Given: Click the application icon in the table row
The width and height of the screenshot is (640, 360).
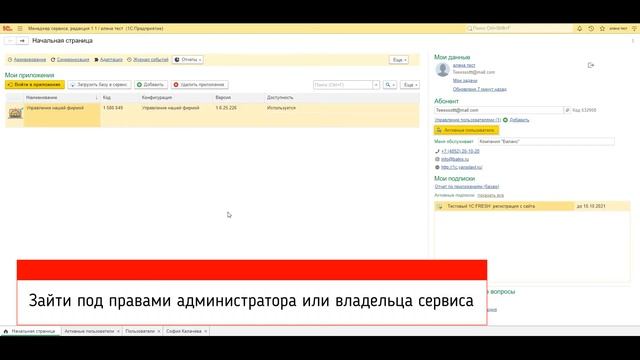Looking at the screenshot, I should [x=15, y=113].
